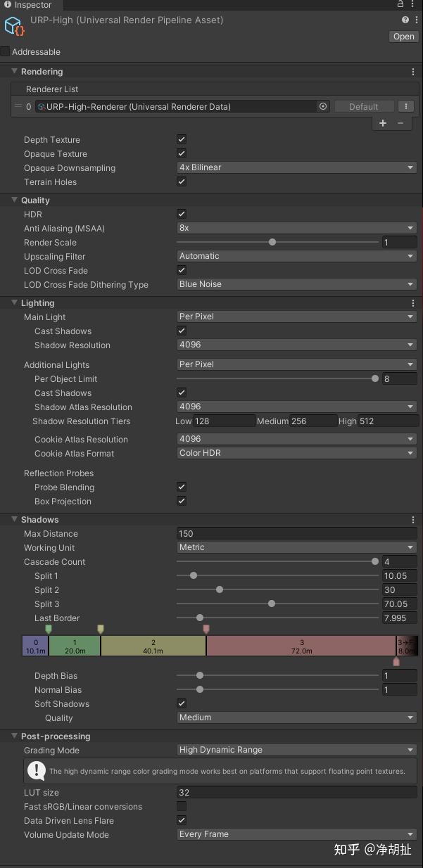Open the Rendering section kebab menu

point(413,72)
